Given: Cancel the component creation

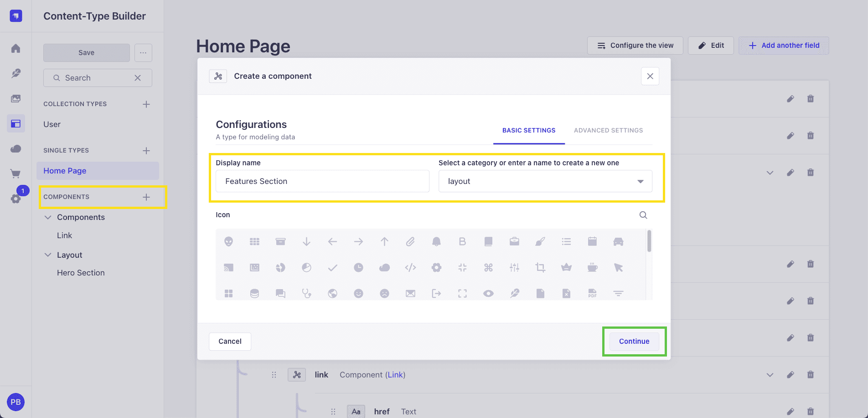Looking at the screenshot, I should click(230, 341).
